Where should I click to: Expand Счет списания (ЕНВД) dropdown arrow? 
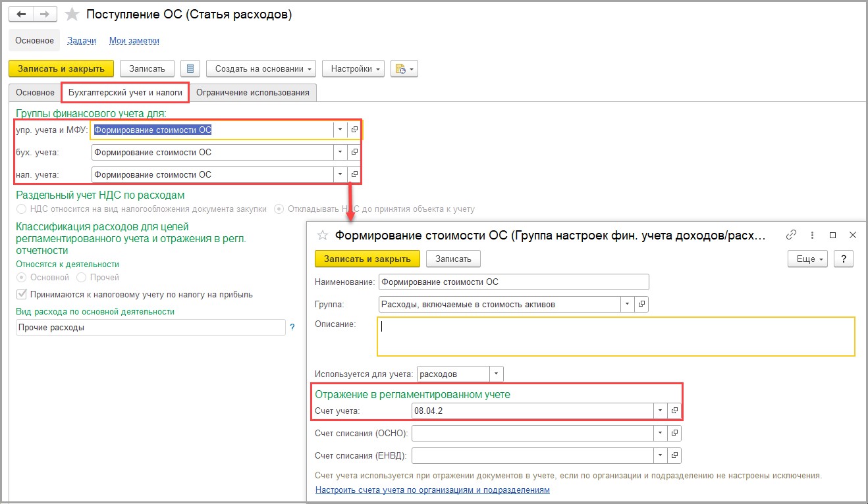[661, 455]
